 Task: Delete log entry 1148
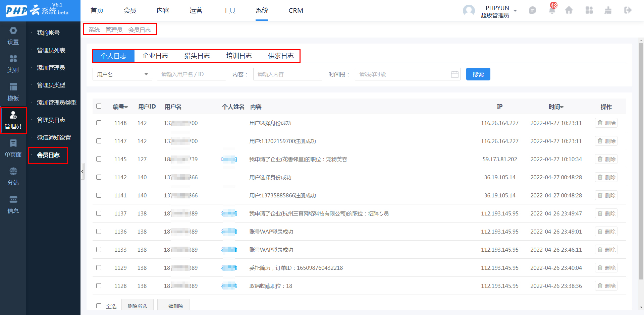click(606, 123)
